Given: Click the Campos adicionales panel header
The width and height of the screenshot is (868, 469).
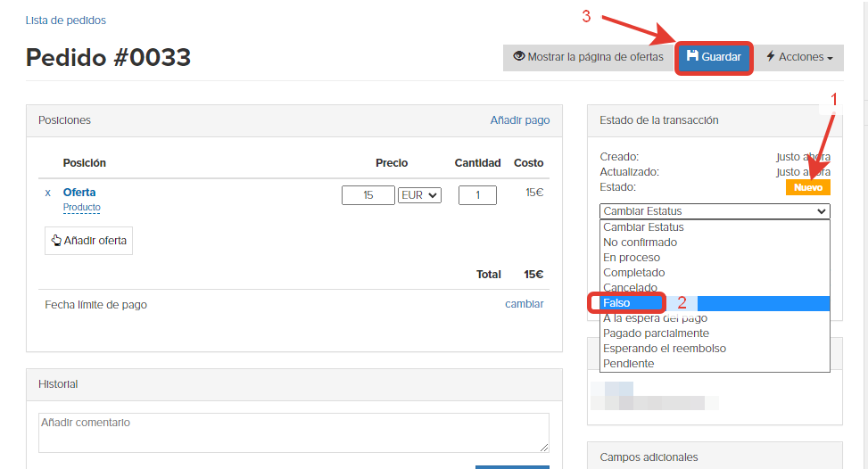Looking at the screenshot, I should click(715, 456).
